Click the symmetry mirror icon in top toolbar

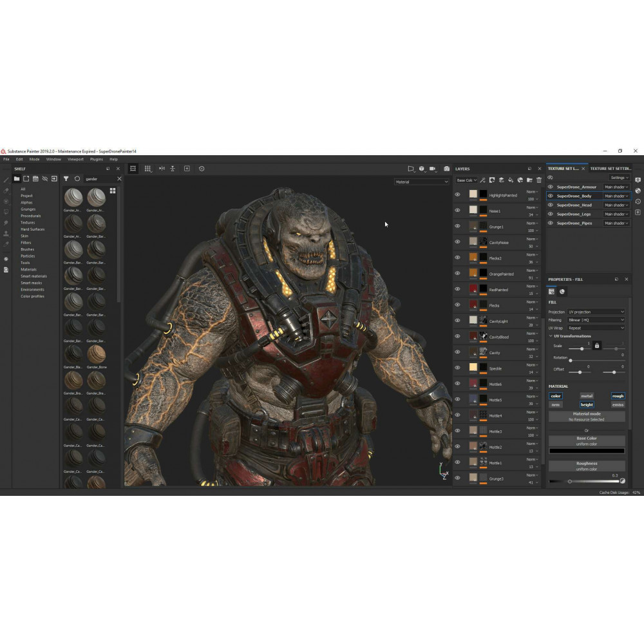(162, 169)
